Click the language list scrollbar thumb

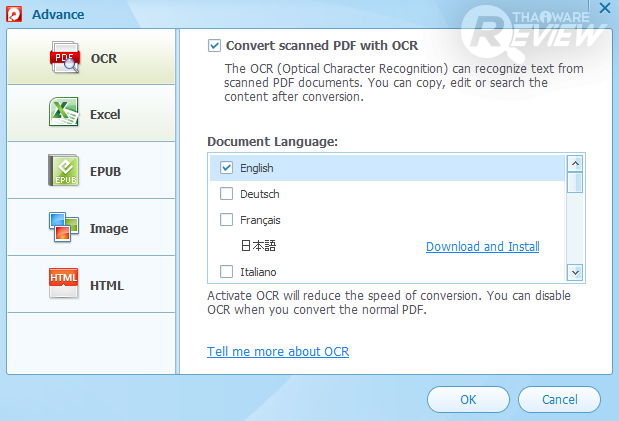[x=575, y=182]
